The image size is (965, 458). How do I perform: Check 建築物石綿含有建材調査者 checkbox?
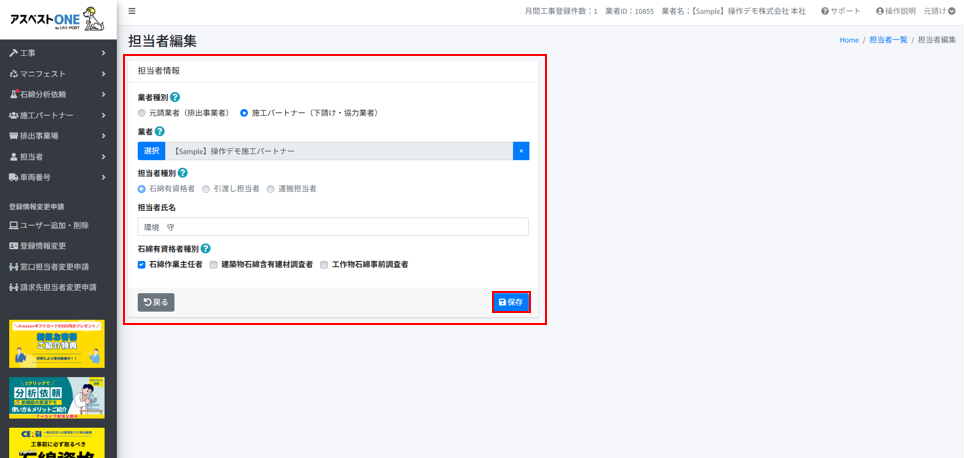coord(214,265)
